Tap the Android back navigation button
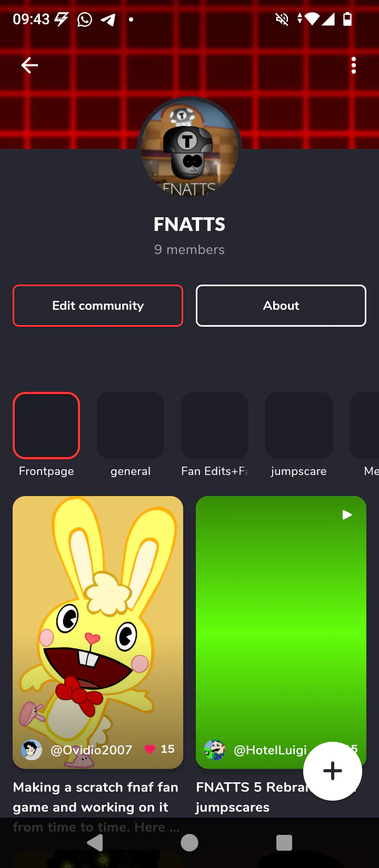 (x=95, y=843)
